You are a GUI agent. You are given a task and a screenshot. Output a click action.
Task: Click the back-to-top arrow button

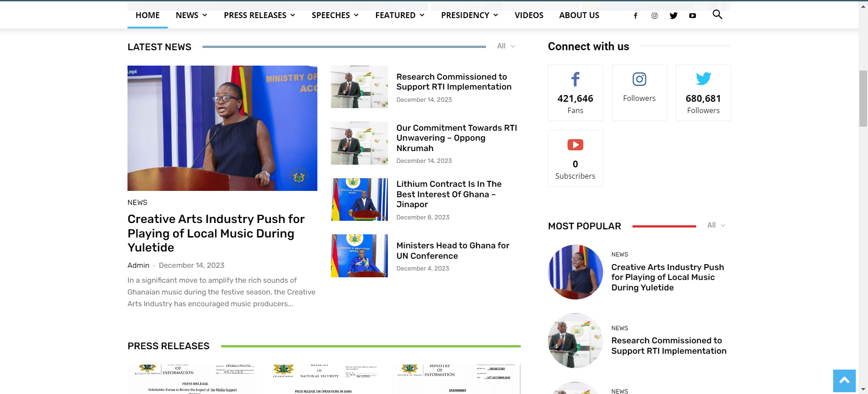point(844,380)
